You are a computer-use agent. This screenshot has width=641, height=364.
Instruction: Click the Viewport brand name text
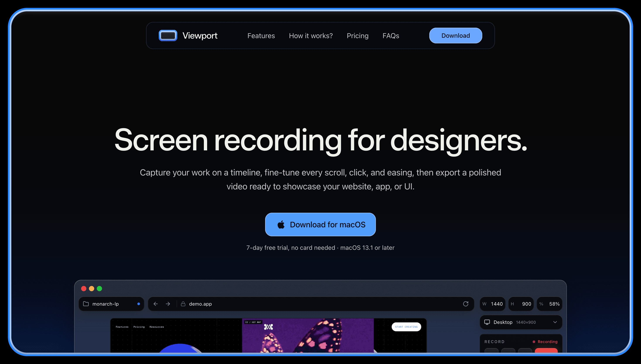point(200,36)
